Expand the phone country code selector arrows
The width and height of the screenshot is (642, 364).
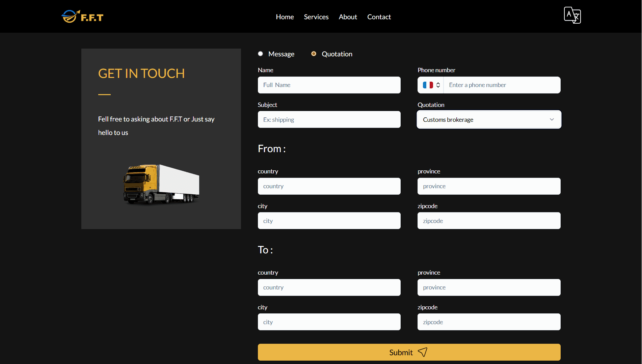coord(438,85)
